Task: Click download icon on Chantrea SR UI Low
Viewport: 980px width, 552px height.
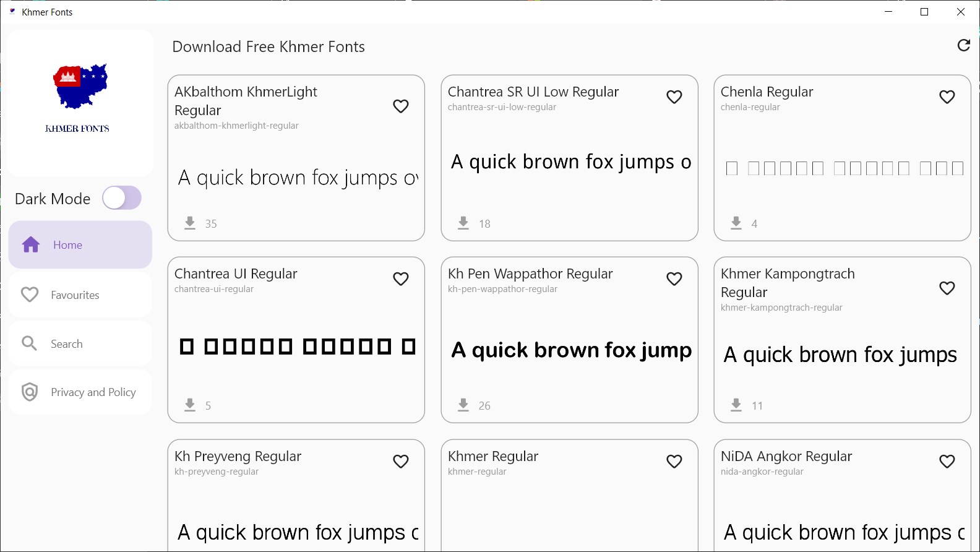Action: click(x=463, y=223)
